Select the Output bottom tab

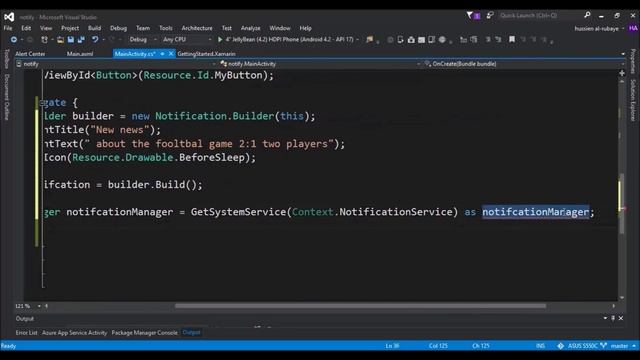191,332
